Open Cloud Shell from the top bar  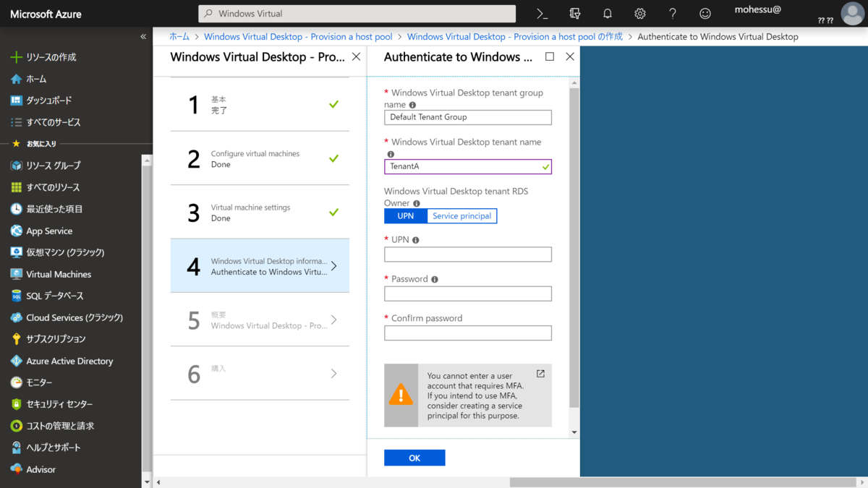[542, 14]
